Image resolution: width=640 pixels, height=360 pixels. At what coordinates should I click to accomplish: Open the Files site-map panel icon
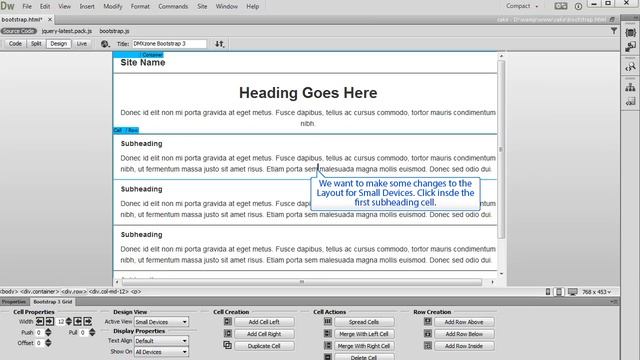(x=630, y=87)
